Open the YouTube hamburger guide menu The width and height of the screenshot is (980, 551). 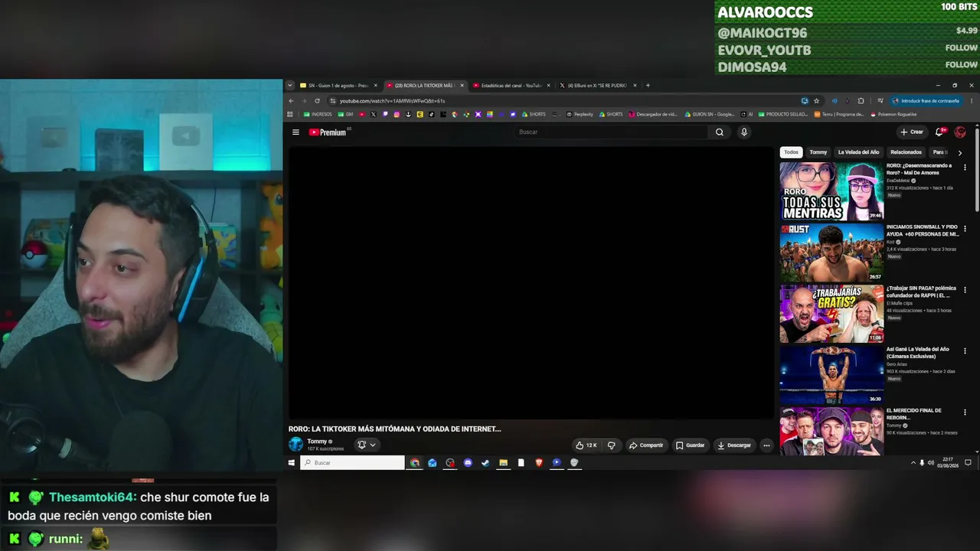pyautogui.click(x=296, y=132)
